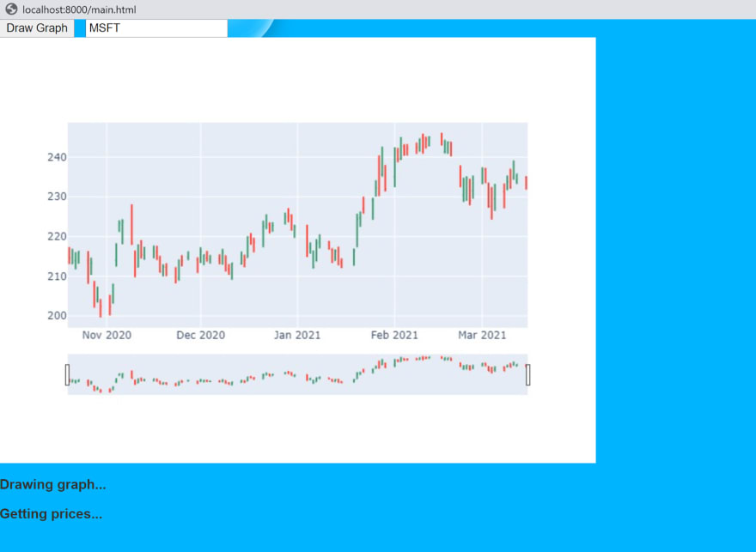
Task: Click the "Getting prices..." status text
Action: pos(51,514)
